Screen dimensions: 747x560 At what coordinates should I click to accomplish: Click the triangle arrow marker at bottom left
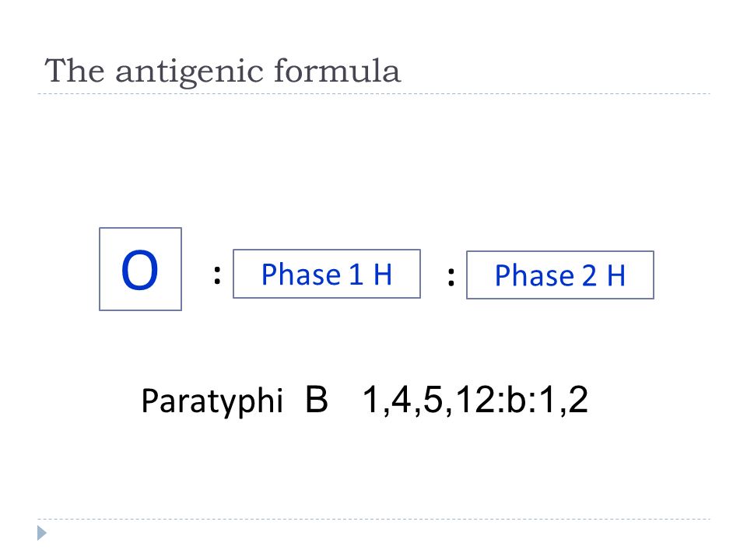pyautogui.click(x=42, y=533)
